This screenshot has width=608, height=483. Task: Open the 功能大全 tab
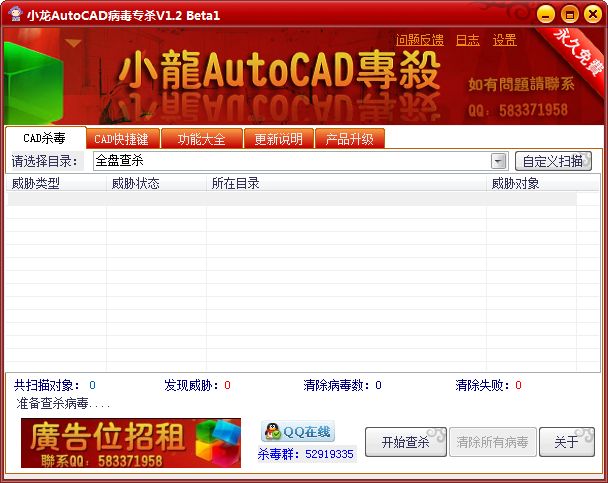point(201,139)
